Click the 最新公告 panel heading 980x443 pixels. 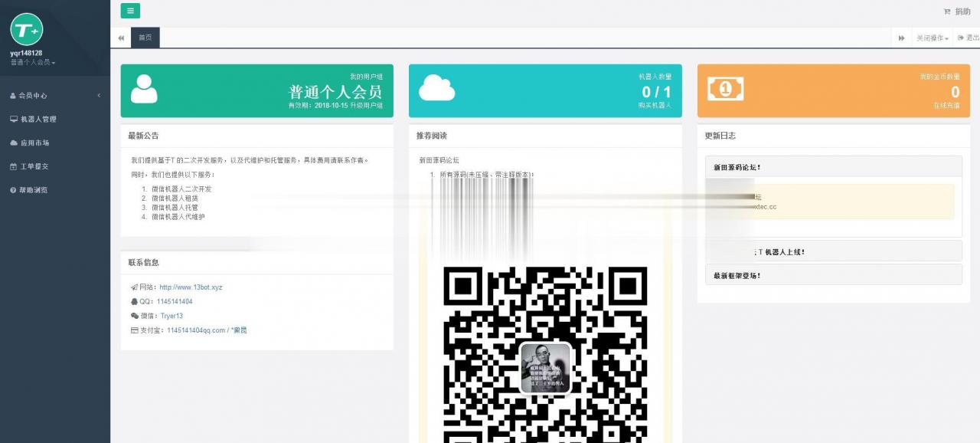point(143,136)
